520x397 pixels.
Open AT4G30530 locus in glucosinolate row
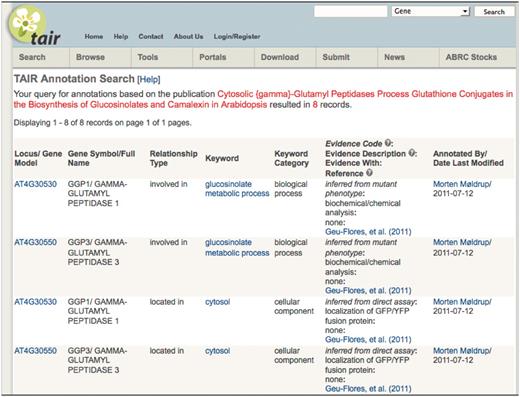35,184
